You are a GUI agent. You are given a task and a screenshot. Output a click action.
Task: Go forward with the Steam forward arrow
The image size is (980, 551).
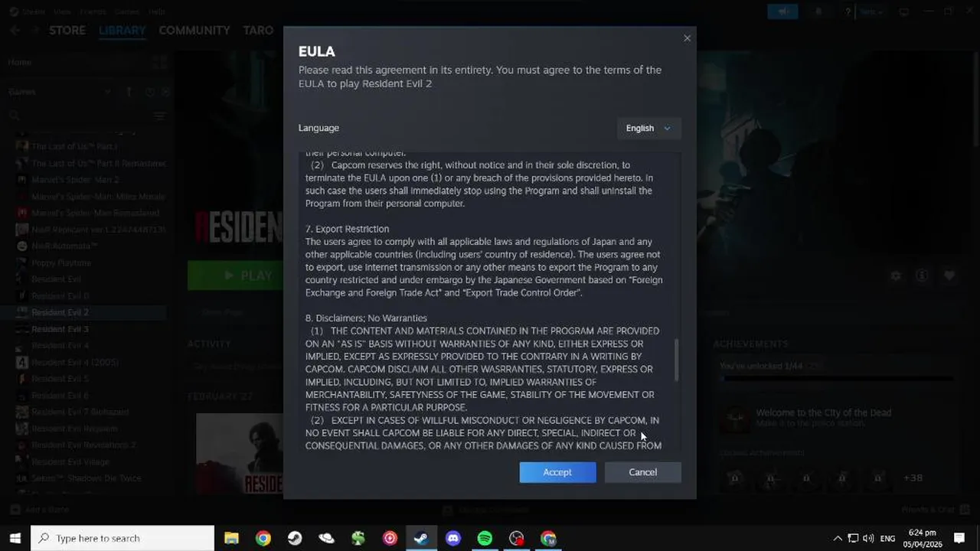click(x=34, y=31)
